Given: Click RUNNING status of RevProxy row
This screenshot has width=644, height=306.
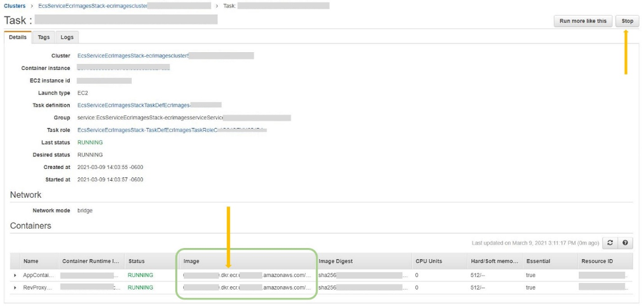Looking at the screenshot, I should [x=140, y=288].
